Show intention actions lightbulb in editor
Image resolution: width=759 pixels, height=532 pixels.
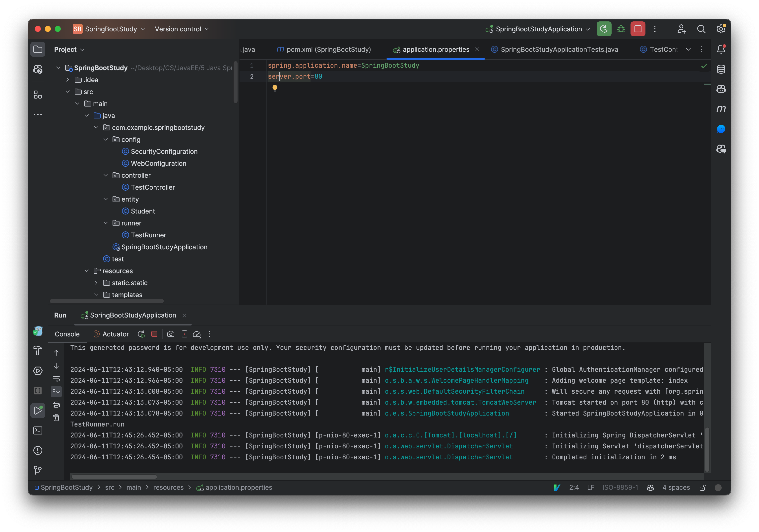coord(274,88)
